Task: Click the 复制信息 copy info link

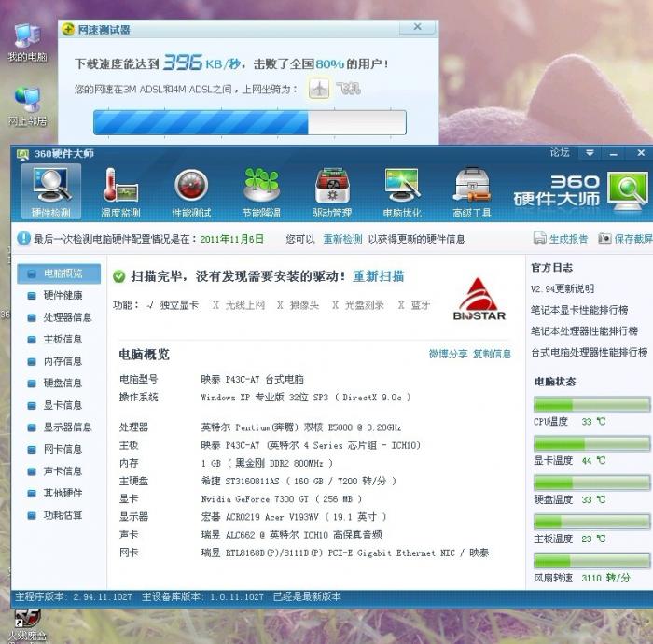Action: 492,354
